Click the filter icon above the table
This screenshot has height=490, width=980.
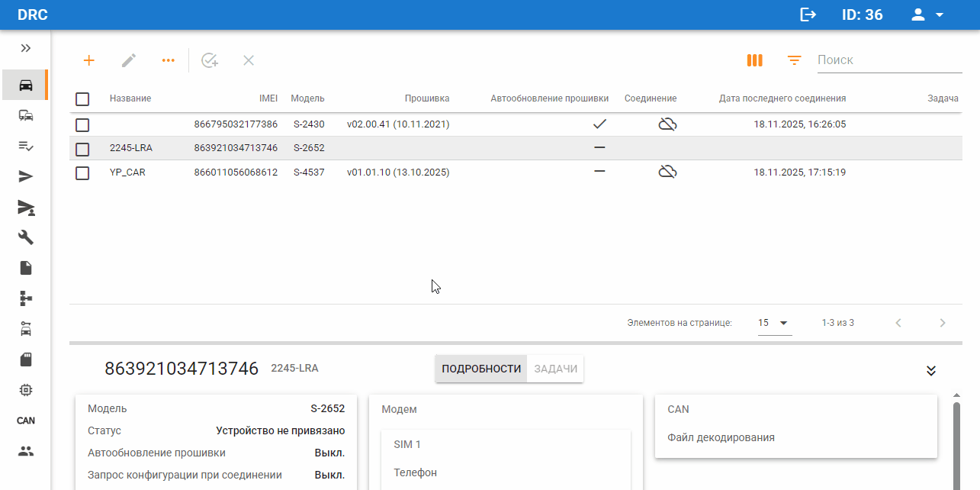tap(794, 60)
